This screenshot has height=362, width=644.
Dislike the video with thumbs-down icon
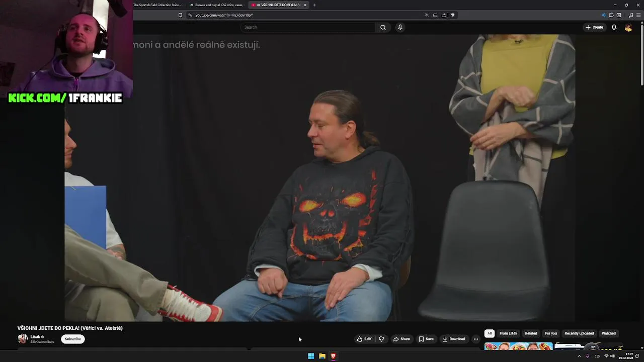[381, 339]
